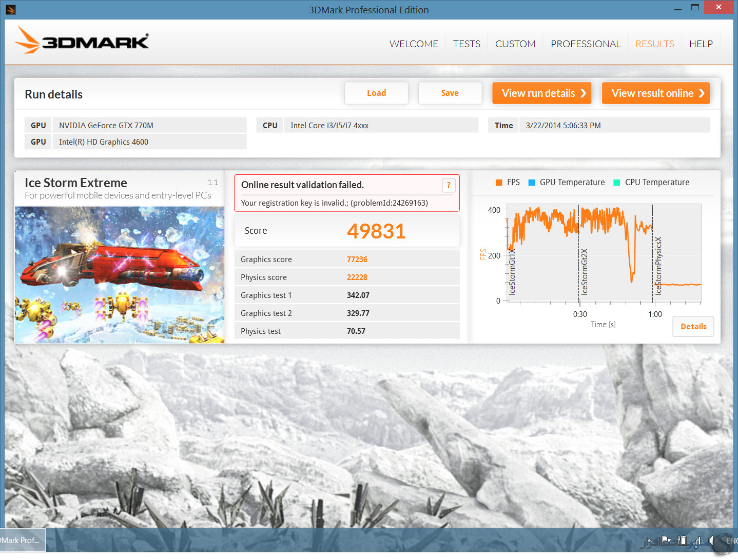Switch to the TESTS tab
Viewport: 738px width, 560px height.
click(x=467, y=44)
